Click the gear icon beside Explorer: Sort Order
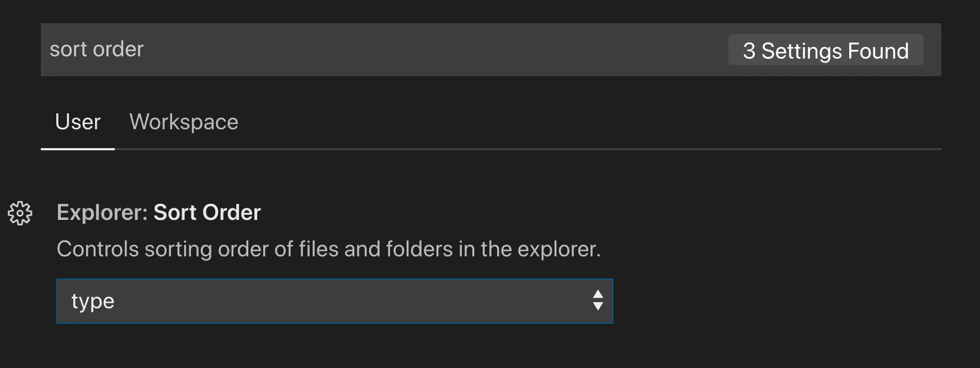Screen dimensions: 980x368 tap(20, 213)
